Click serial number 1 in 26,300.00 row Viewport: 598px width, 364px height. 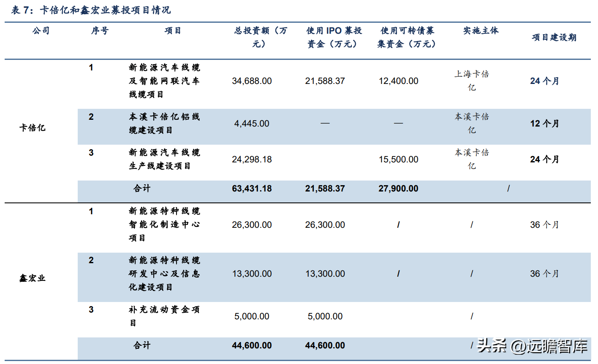click(91, 211)
